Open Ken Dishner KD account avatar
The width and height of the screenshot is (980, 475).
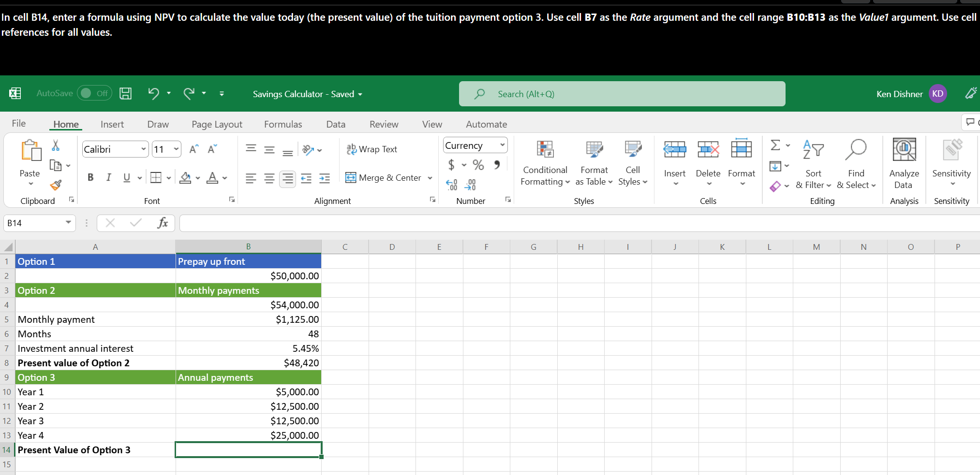(937, 94)
